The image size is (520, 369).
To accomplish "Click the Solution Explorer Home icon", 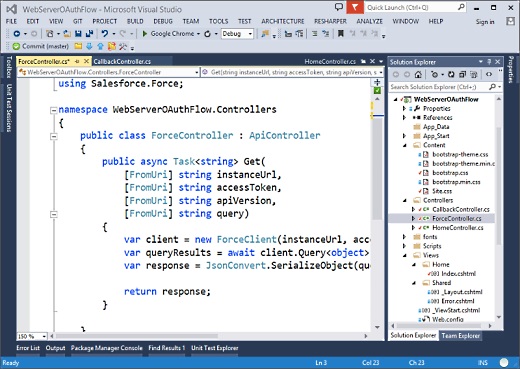I will pyautogui.click(x=418, y=74).
